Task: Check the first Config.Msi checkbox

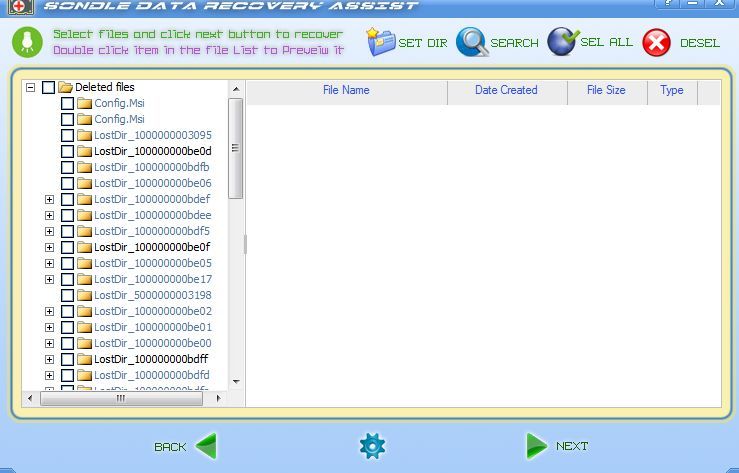Action: [67, 103]
